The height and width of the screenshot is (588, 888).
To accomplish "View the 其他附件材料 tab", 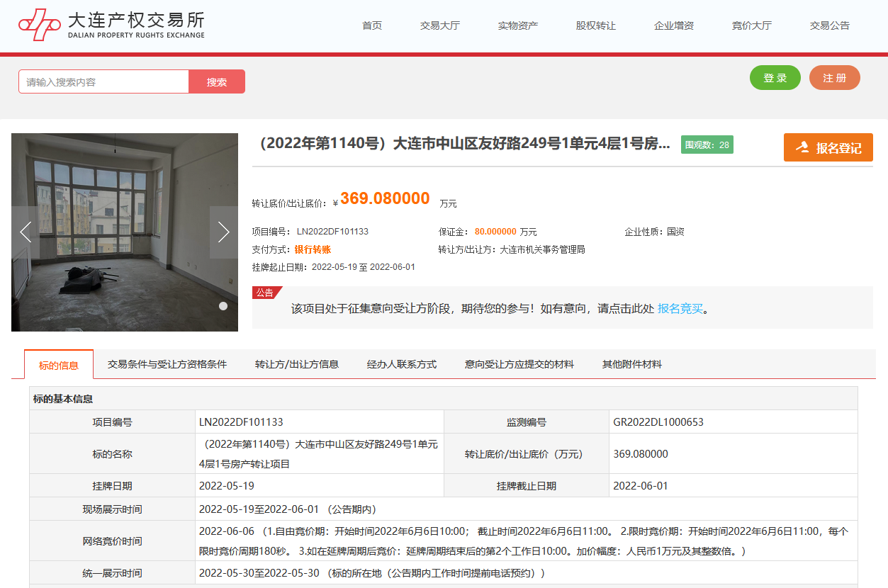I will pos(631,363).
